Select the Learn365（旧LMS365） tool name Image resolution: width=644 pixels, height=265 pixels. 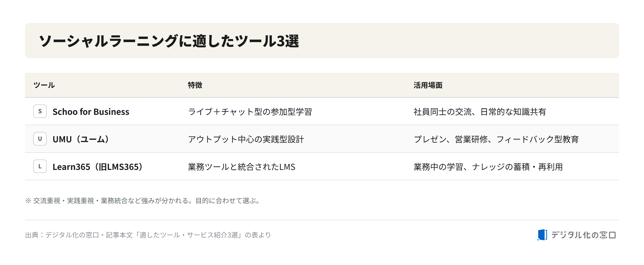pyautogui.click(x=98, y=167)
